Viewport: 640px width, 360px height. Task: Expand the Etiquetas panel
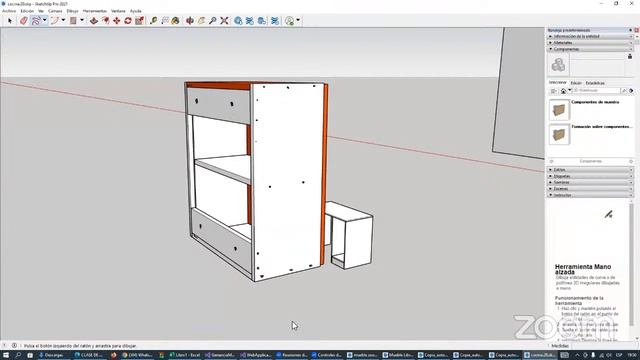pyautogui.click(x=590, y=176)
